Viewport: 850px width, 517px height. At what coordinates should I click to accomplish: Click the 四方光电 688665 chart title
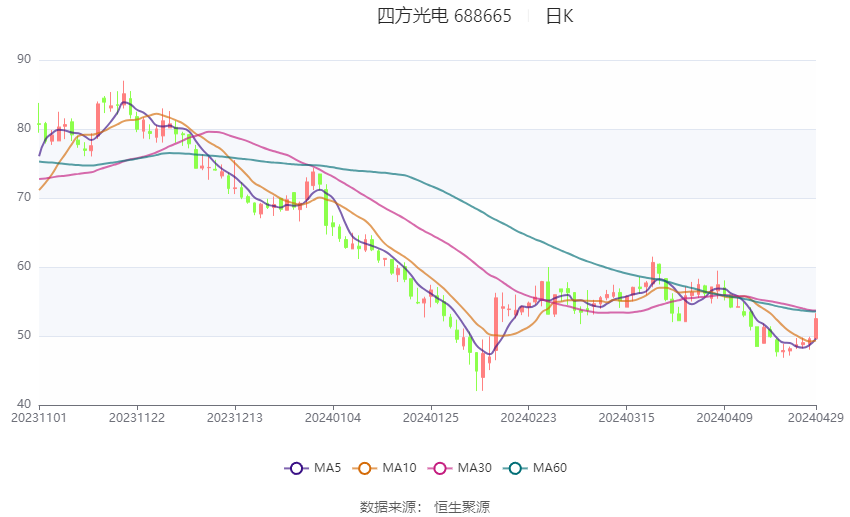point(444,16)
